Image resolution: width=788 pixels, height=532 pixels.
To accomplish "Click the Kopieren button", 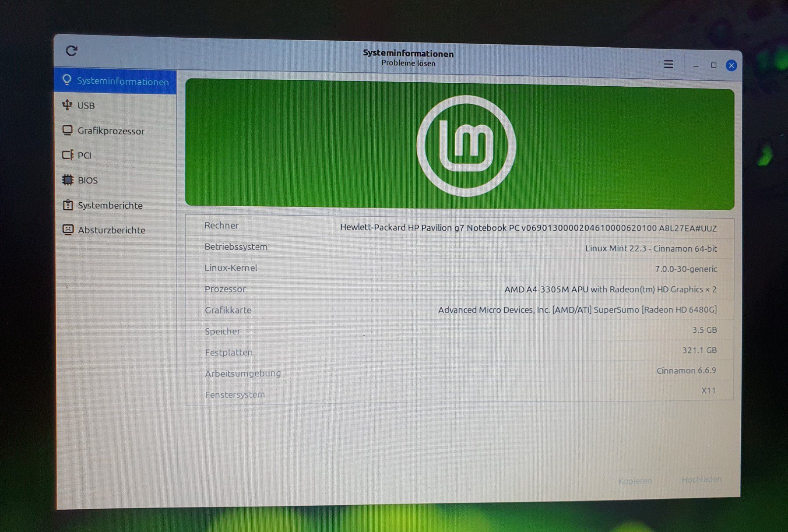I will [x=635, y=481].
